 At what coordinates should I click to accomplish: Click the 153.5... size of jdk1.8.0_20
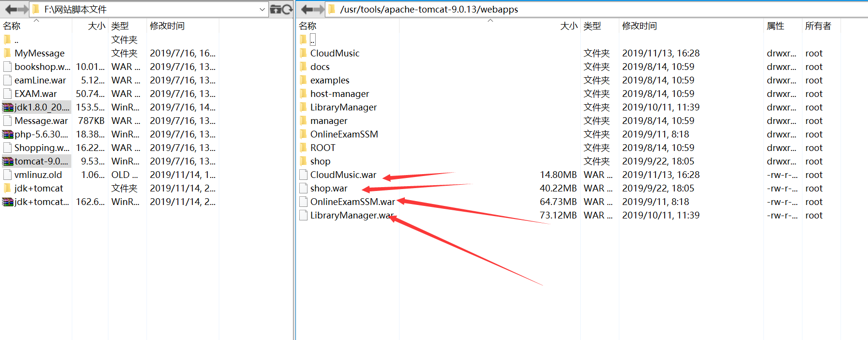click(x=90, y=107)
